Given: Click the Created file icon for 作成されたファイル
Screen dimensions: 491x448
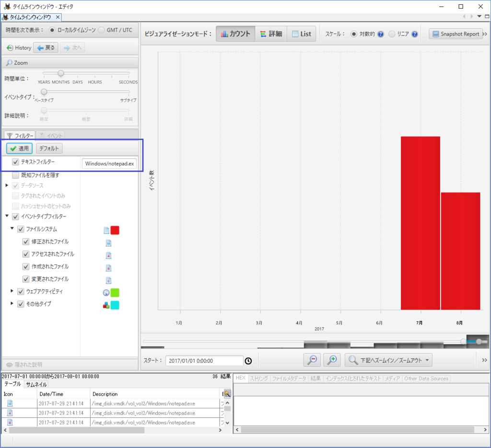Looking at the screenshot, I should click(x=109, y=268).
